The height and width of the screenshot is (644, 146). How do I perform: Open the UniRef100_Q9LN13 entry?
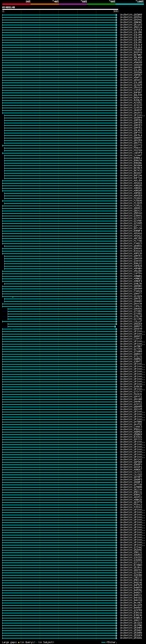[131, 130]
